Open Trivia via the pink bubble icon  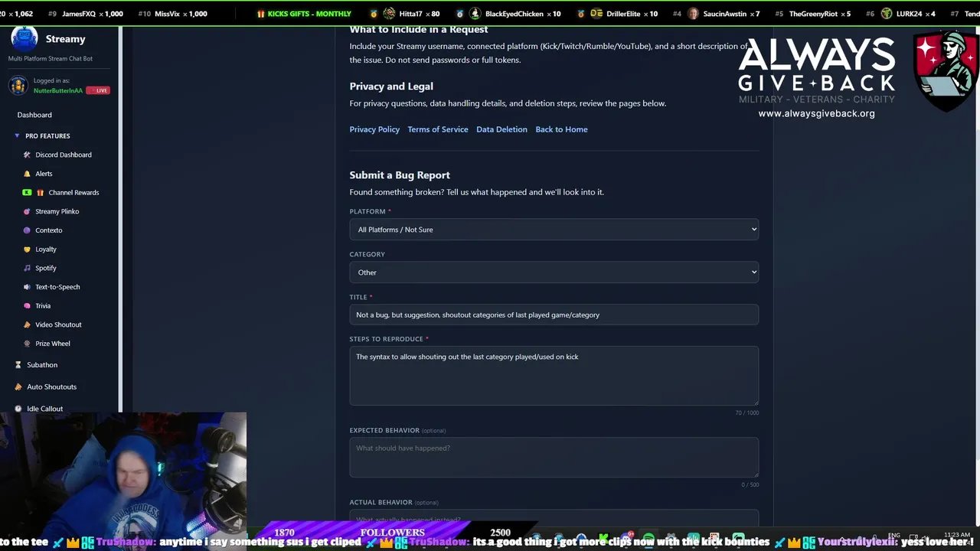(27, 306)
